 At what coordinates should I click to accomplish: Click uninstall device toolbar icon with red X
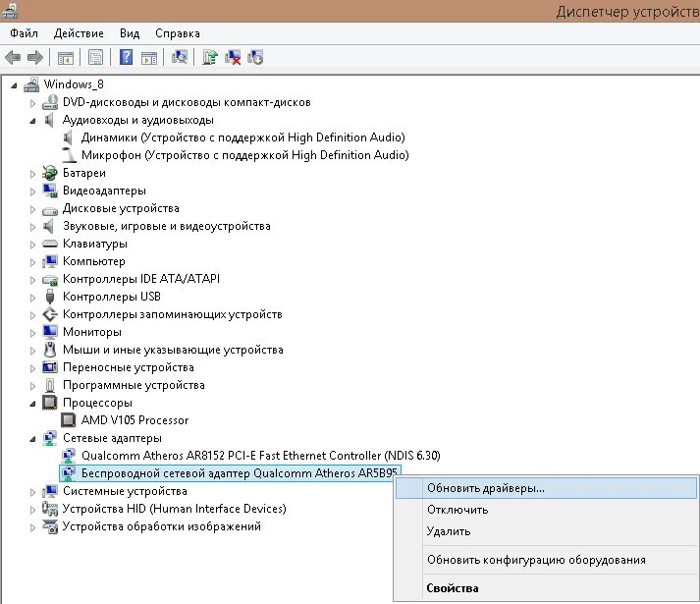(x=233, y=57)
